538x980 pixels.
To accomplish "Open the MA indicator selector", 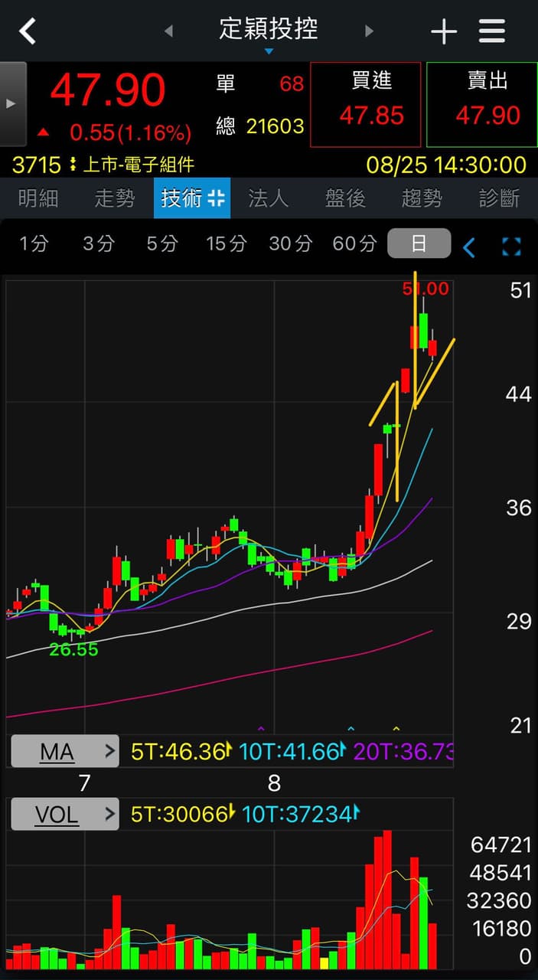I will [65, 752].
